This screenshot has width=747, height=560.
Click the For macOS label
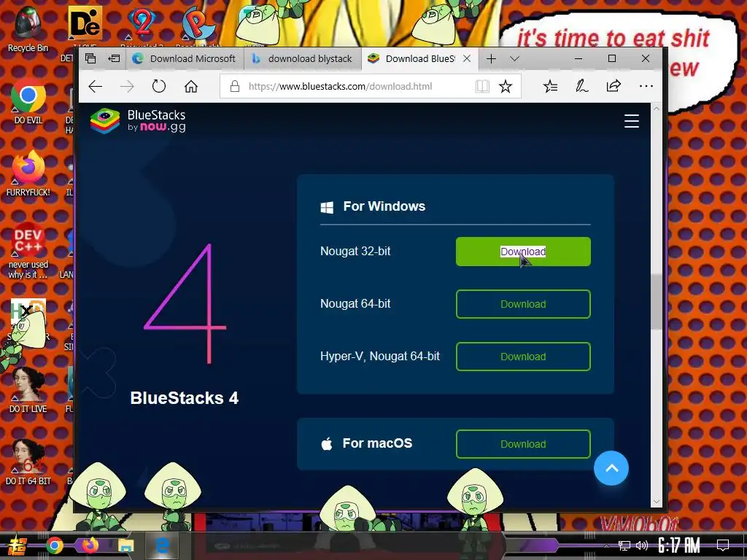tap(377, 443)
